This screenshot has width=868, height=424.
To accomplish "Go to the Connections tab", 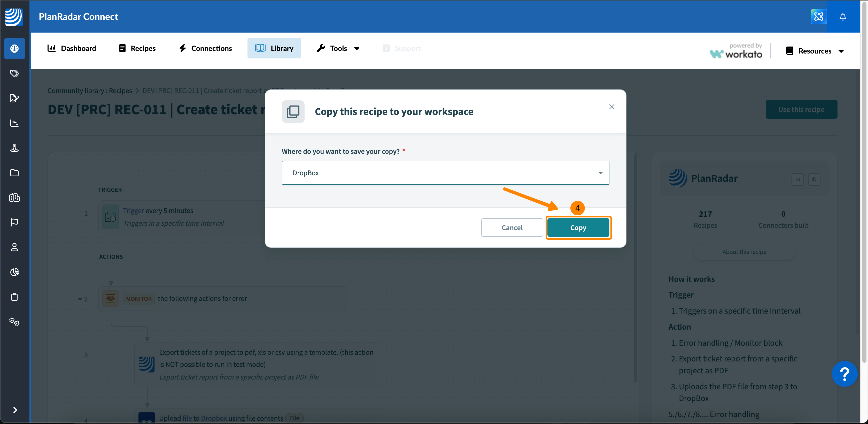I will point(205,48).
